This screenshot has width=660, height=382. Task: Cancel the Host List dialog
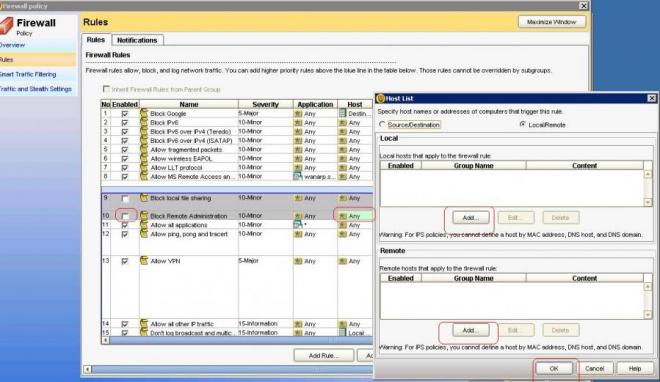[x=594, y=369]
